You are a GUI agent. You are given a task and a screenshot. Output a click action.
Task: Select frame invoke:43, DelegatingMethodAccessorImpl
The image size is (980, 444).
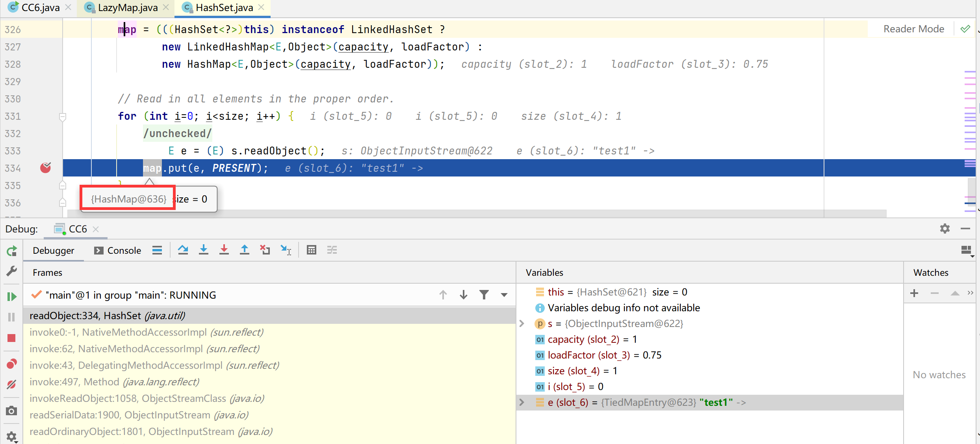(269, 365)
